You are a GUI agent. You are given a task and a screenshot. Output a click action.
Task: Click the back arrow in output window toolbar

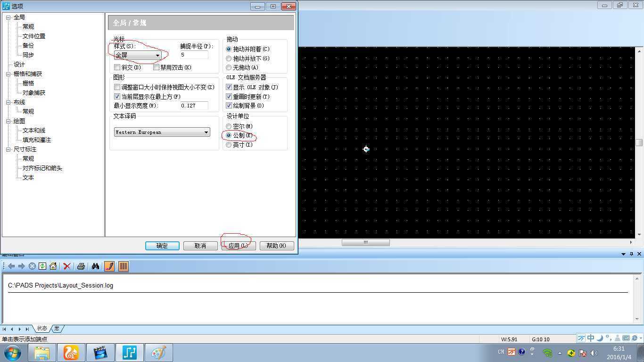tap(11, 266)
